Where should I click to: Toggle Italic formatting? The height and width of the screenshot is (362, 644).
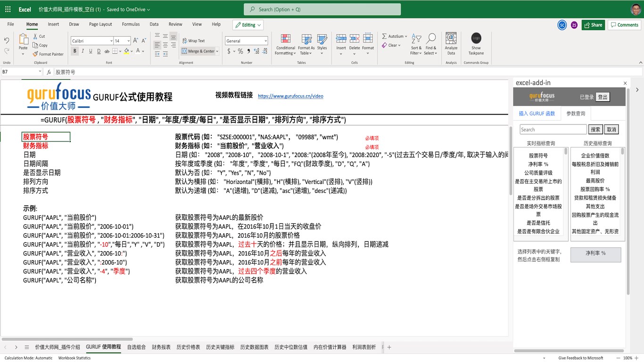[x=83, y=51]
